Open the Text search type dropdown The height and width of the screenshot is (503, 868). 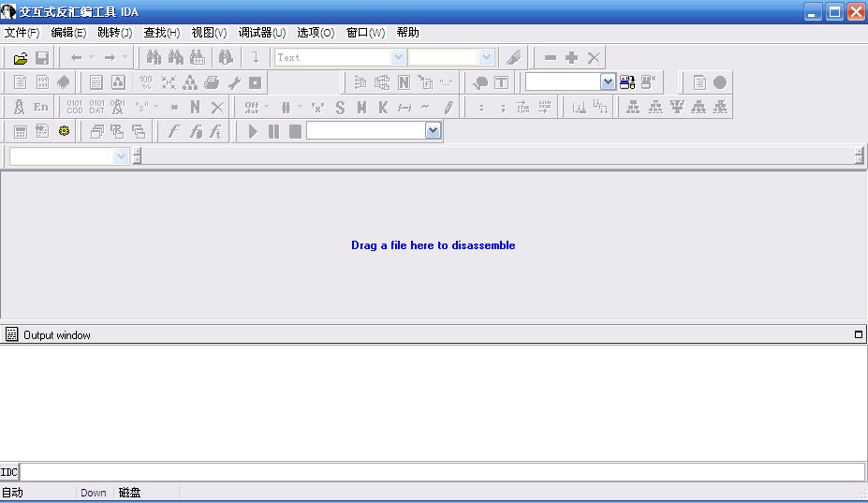[x=398, y=57]
